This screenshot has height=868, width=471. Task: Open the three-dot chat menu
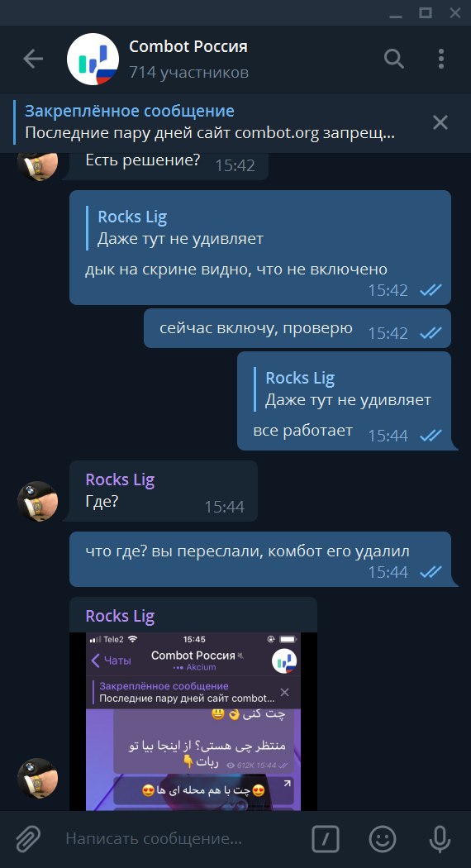pos(441,59)
